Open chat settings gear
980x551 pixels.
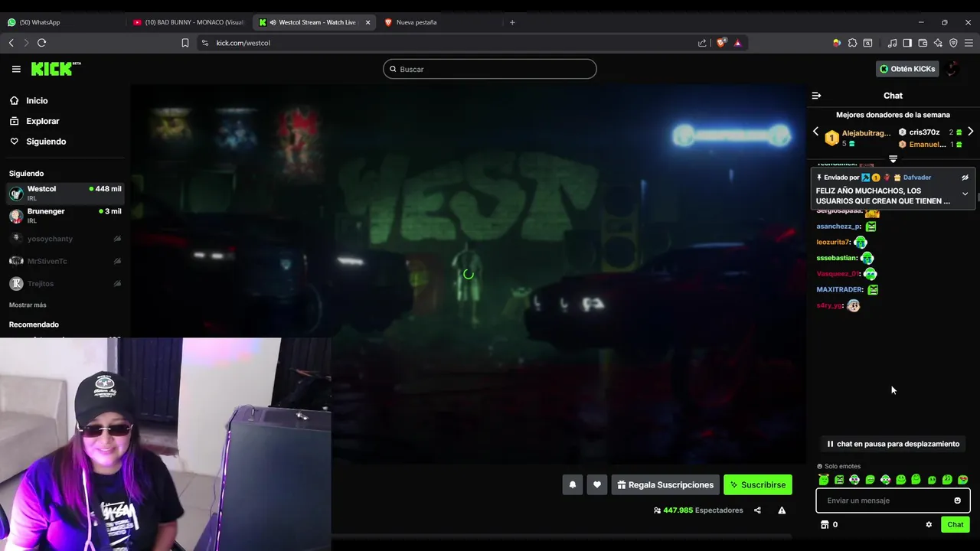(929, 524)
